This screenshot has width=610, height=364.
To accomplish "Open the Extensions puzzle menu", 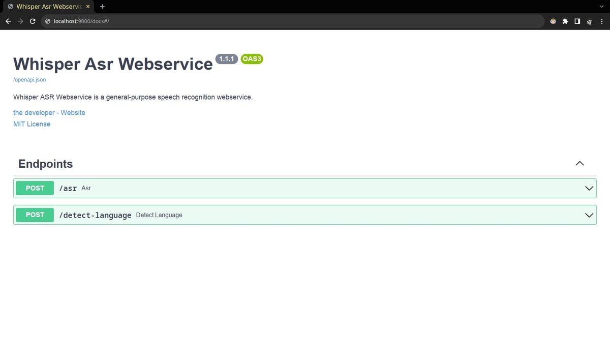I will (565, 21).
